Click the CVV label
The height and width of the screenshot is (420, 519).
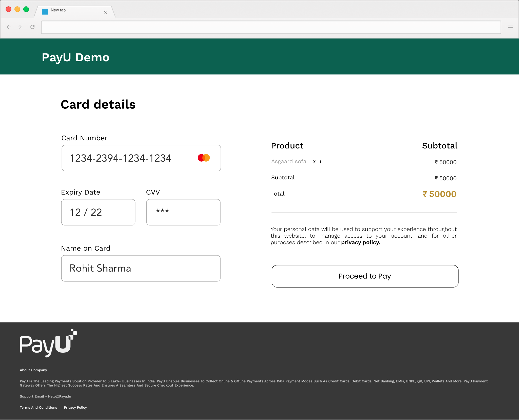tap(153, 192)
